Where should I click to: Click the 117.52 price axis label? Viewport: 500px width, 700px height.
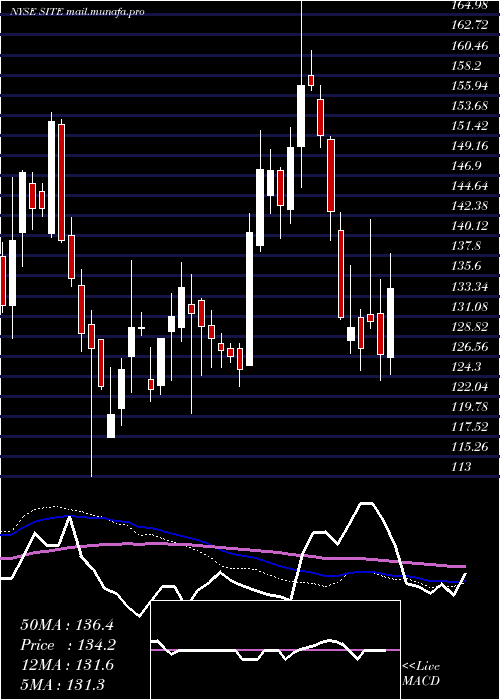[x=470, y=427]
